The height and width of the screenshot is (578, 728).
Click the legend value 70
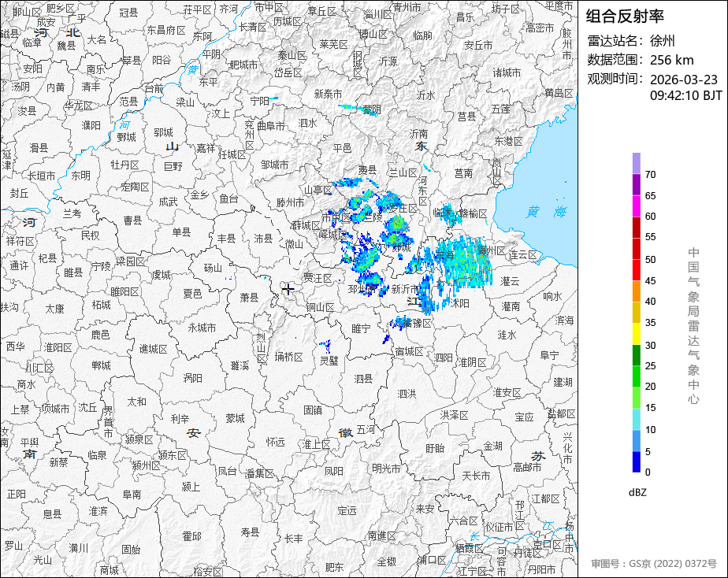tap(651, 175)
